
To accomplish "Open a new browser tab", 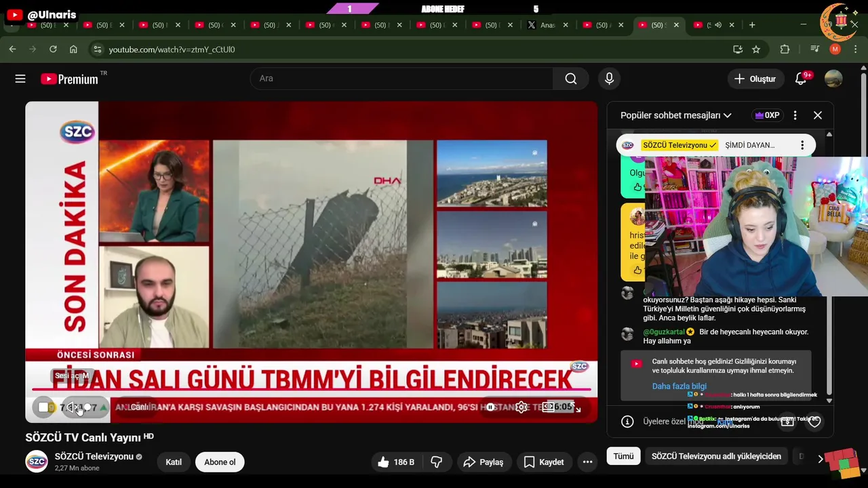I will [x=752, y=25].
